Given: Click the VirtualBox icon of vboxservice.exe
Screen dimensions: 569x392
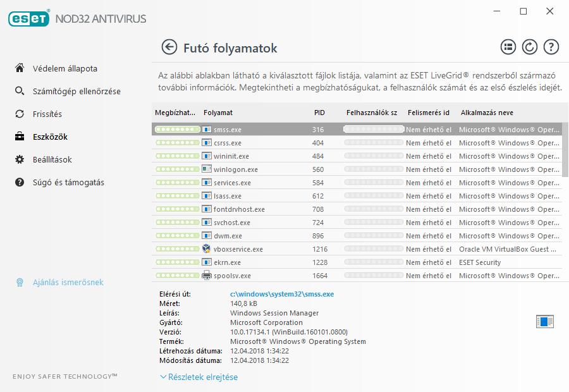Looking at the screenshot, I should (x=207, y=248).
